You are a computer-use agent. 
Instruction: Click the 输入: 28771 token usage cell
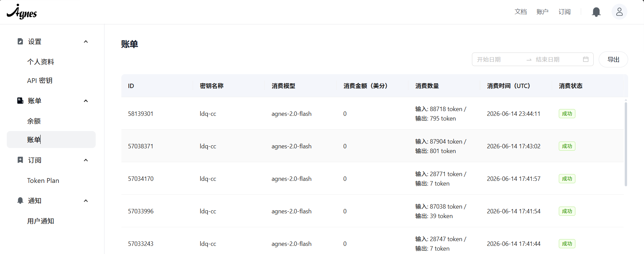(x=441, y=179)
